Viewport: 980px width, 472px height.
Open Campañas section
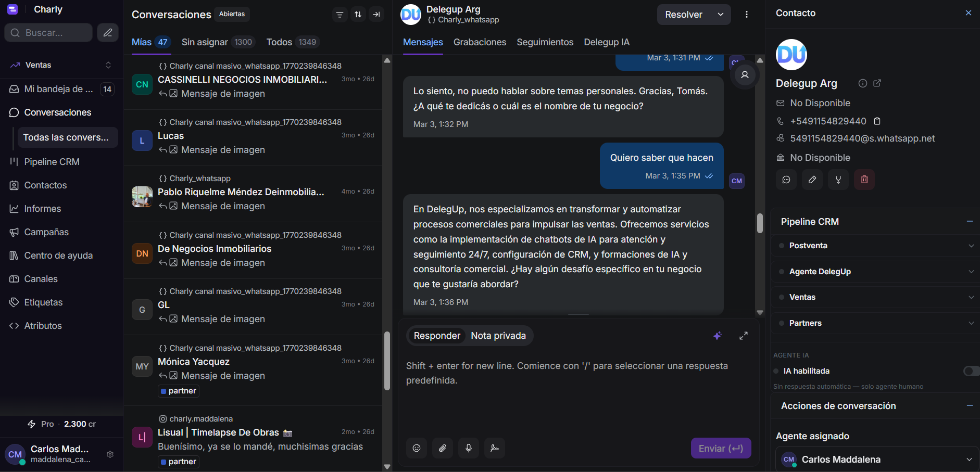[x=61, y=232]
